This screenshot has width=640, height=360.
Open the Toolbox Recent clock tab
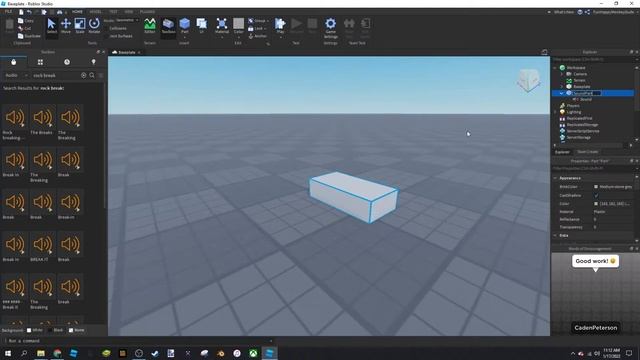(x=67, y=62)
